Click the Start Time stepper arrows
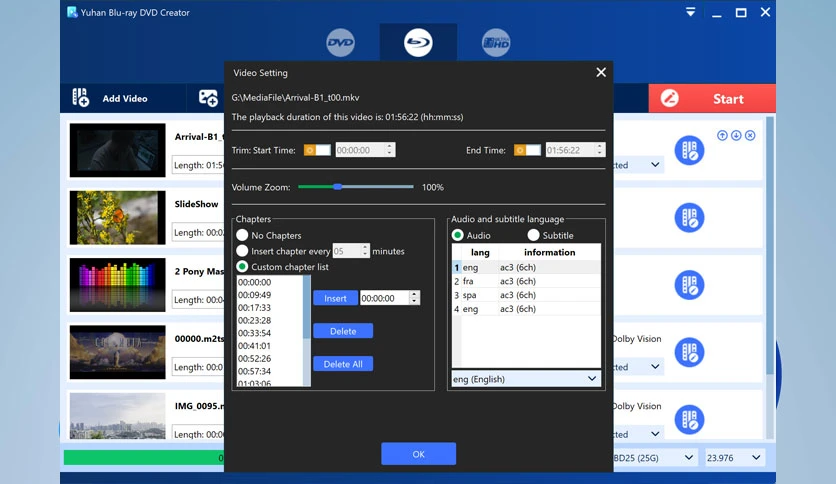The image size is (836, 484). pyautogui.click(x=389, y=150)
